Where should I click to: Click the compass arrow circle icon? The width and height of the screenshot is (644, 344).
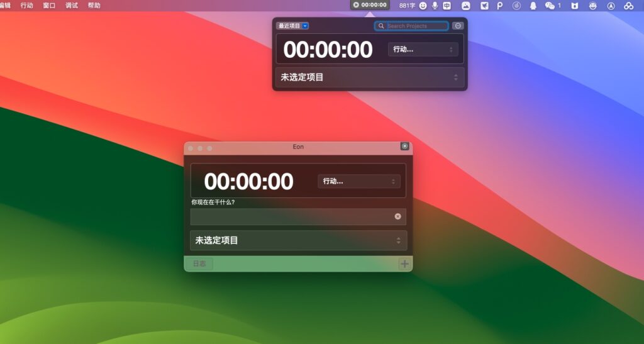pos(611,5)
